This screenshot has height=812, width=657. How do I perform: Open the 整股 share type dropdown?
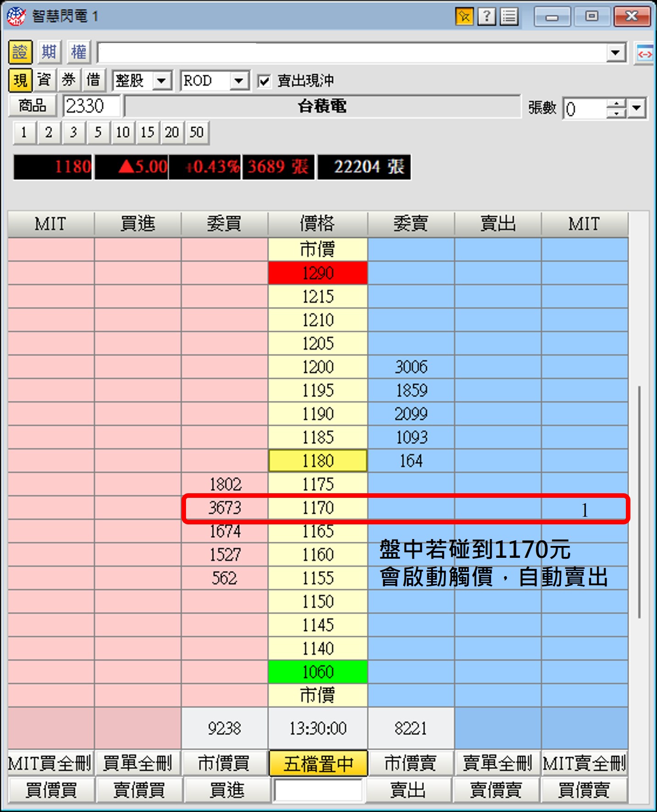[161, 82]
